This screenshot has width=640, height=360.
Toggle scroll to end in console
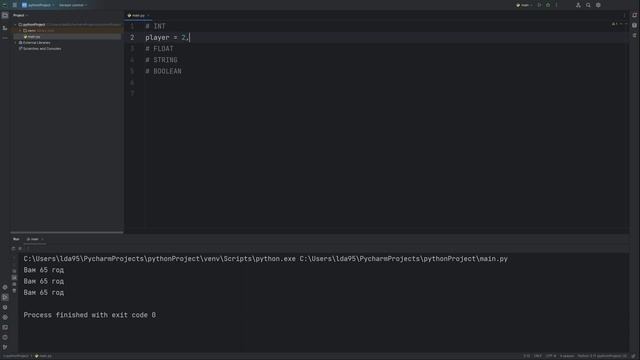pyautogui.click(x=14, y=278)
